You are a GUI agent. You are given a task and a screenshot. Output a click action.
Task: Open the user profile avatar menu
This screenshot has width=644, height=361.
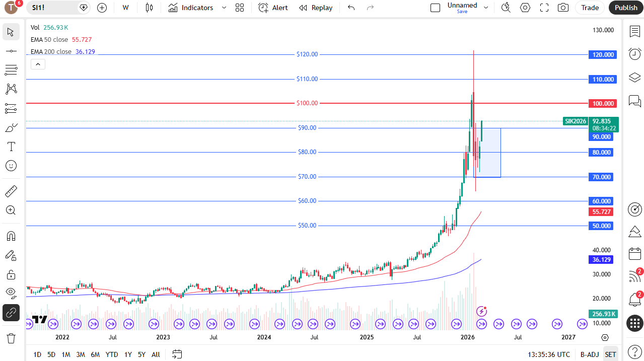click(12, 7)
